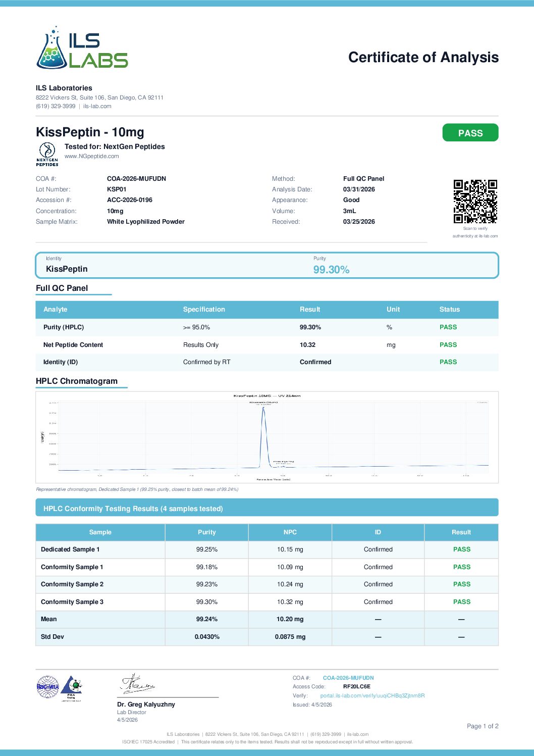Click the green PASS badge
This screenshot has width=534, height=756.
(470, 133)
